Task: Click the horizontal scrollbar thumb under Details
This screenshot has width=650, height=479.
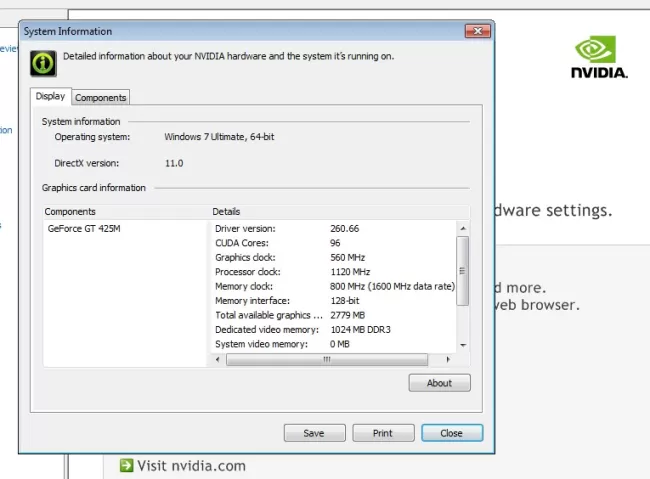Action: click(326, 359)
